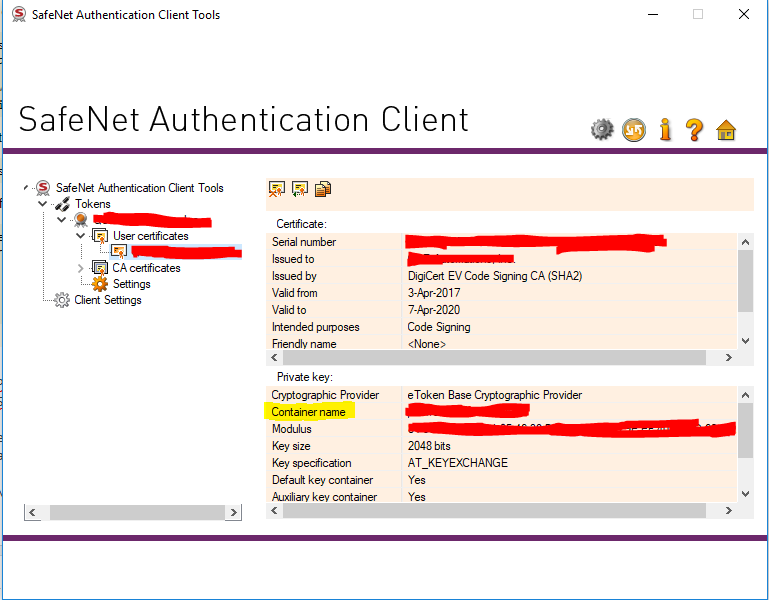Click Friendly name value <None>
Viewport: 769px width, 600px height.
pyautogui.click(x=427, y=344)
